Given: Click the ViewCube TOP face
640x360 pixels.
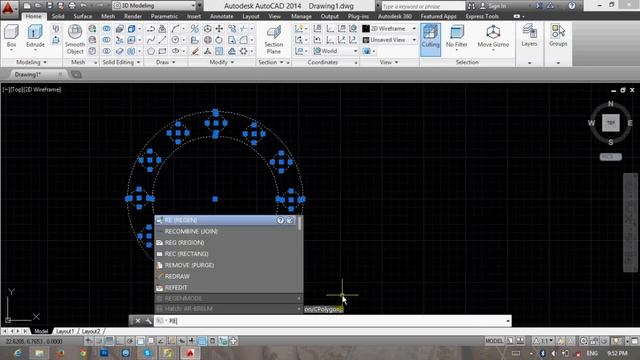Looking at the screenshot, I should click(x=611, y=123).
